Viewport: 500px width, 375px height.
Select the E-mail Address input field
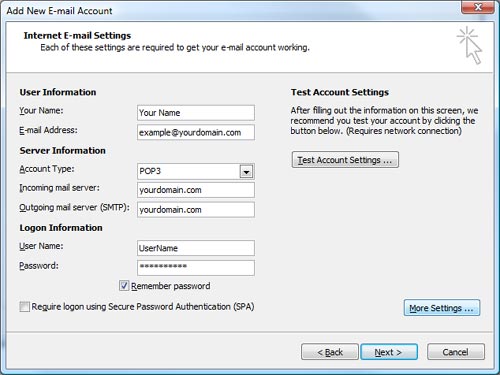[196, 132]
